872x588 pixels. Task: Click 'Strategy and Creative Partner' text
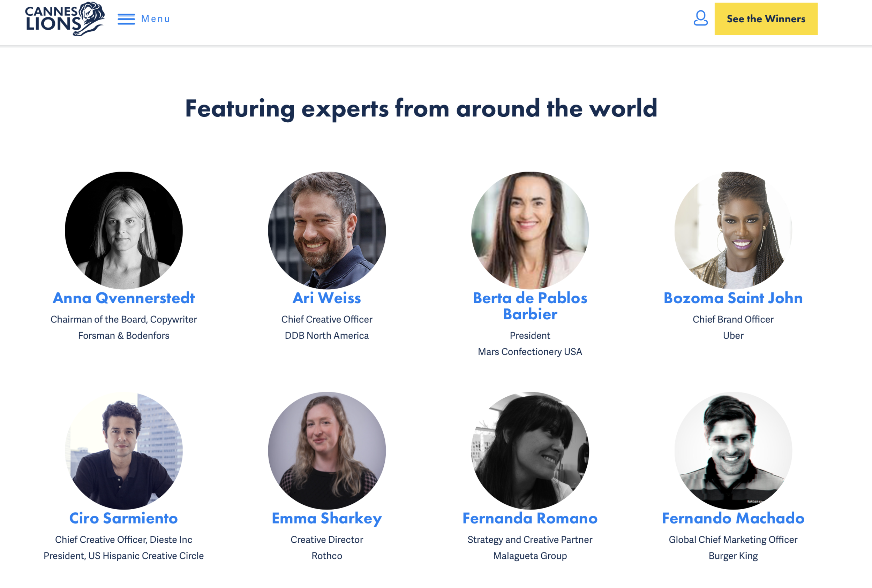(530, 540)
